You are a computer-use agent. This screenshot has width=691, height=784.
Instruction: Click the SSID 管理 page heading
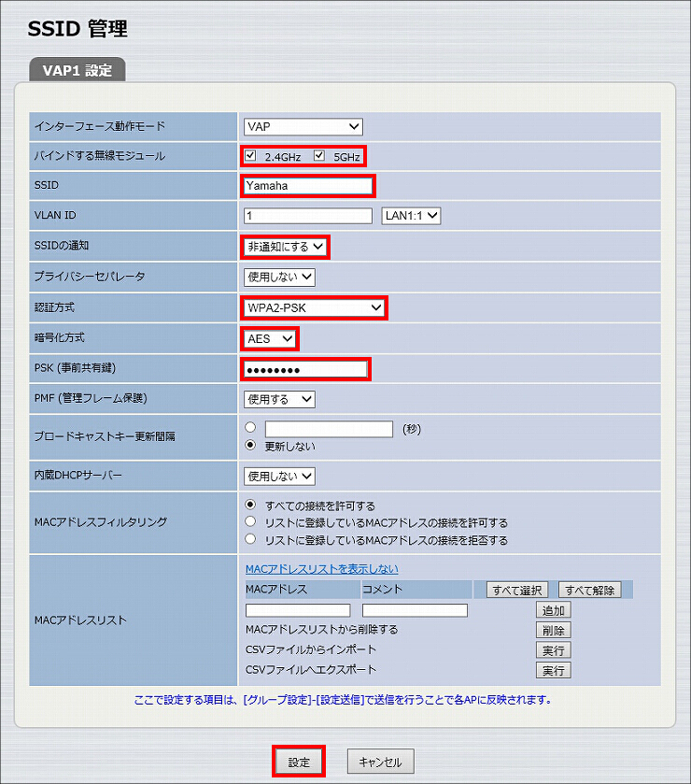coord(78,28)
